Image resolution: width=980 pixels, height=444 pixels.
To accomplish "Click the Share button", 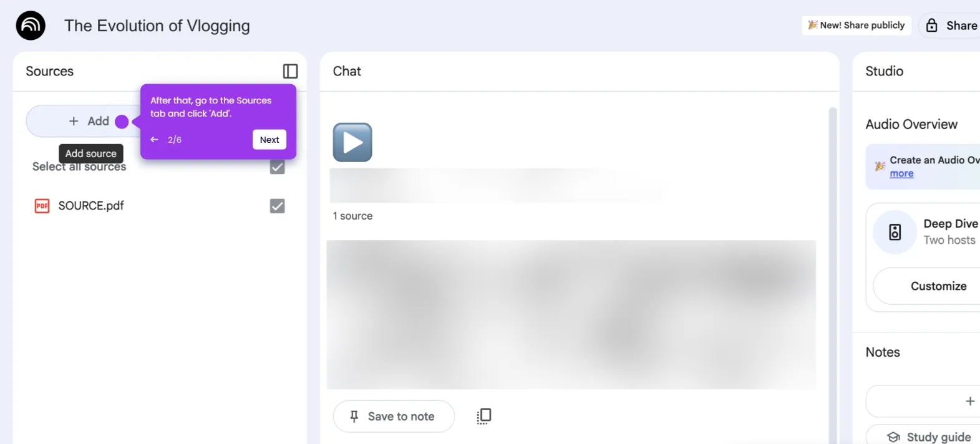I will tap(949, 26).
